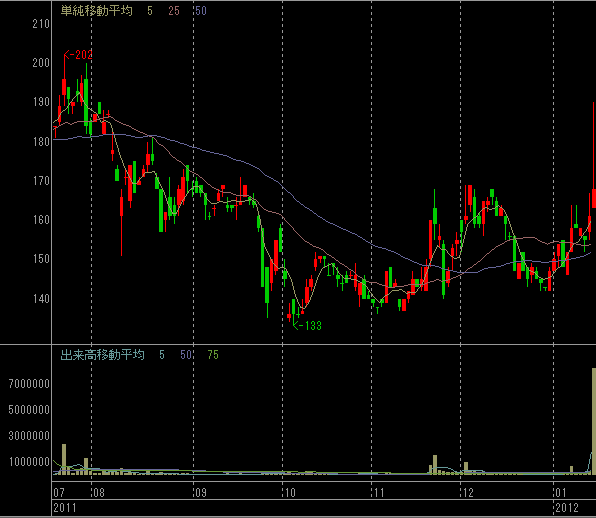Image resolution: width=596 pixels, height=518 pixels.
Task: Select the 25-day moving average legend value
Action: point(174,11)
